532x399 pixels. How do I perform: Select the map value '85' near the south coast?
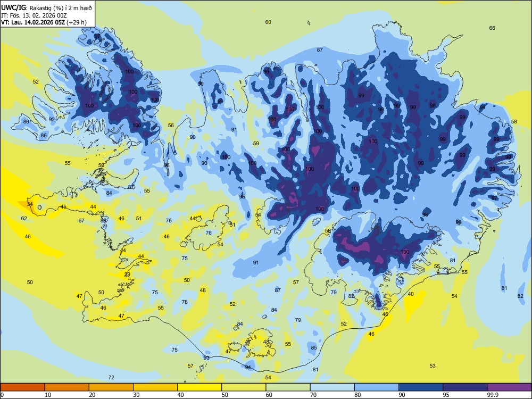click(314, 348)
